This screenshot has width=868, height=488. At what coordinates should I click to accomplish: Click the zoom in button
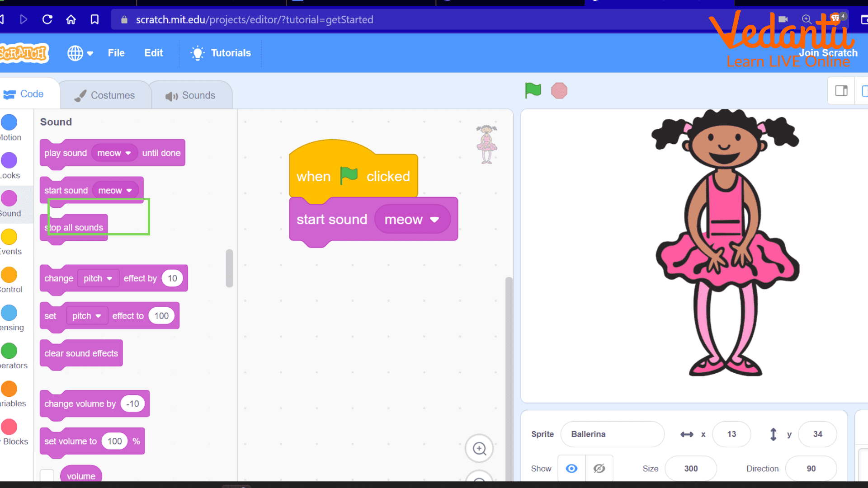pyautogui.click(x=481, y=449)
